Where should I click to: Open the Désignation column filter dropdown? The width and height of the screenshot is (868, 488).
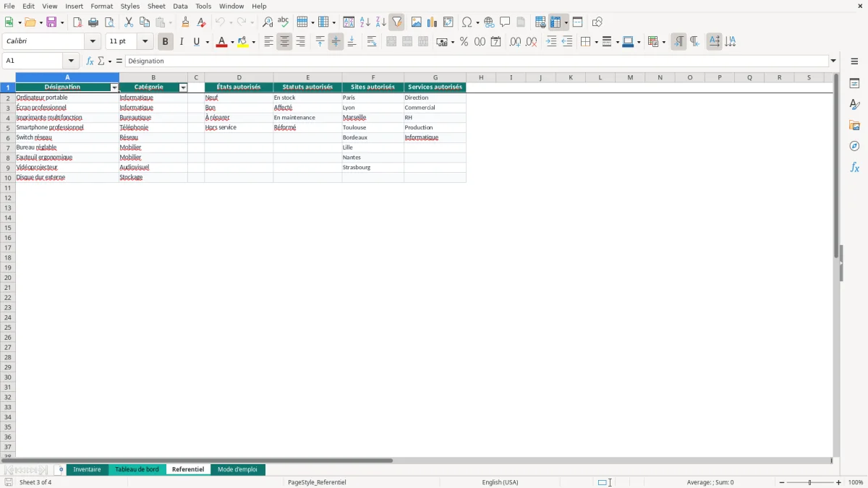tap(114, 87)
